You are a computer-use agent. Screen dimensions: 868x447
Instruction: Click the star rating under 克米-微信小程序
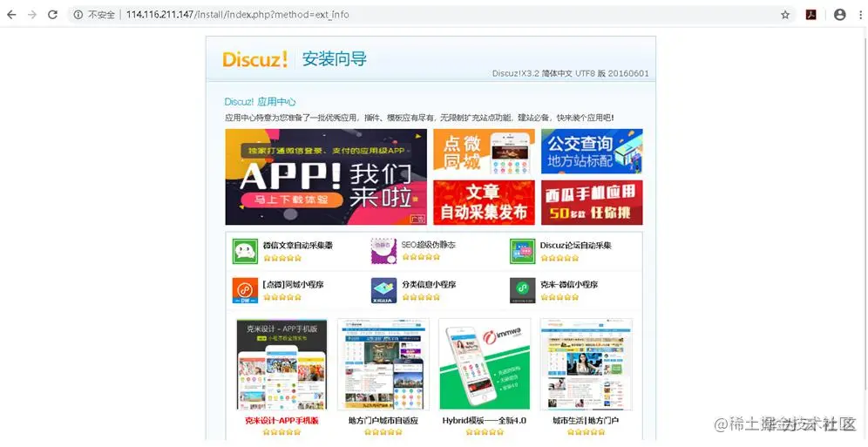coord(559,297)
